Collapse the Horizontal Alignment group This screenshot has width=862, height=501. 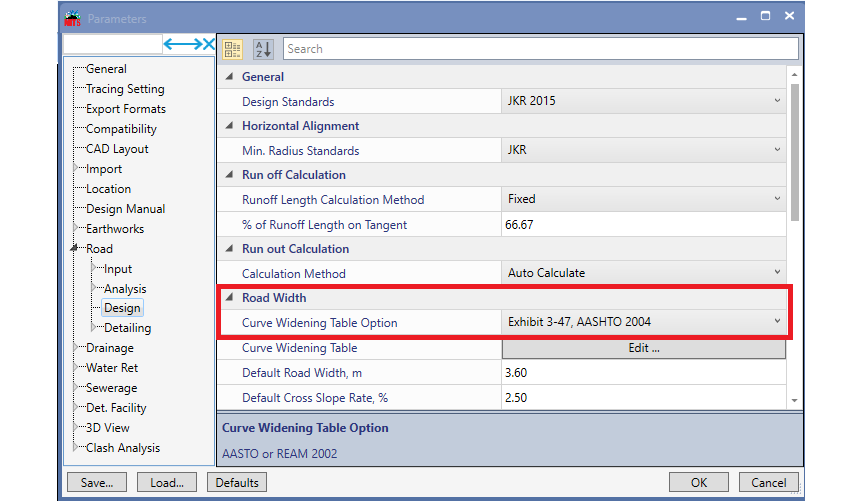[x=229, y=125]
